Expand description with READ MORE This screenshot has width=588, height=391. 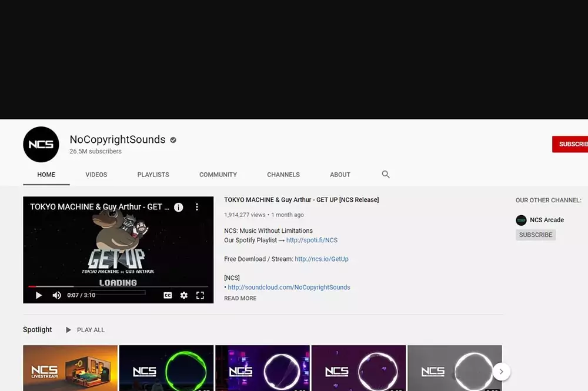coord(240,299)
